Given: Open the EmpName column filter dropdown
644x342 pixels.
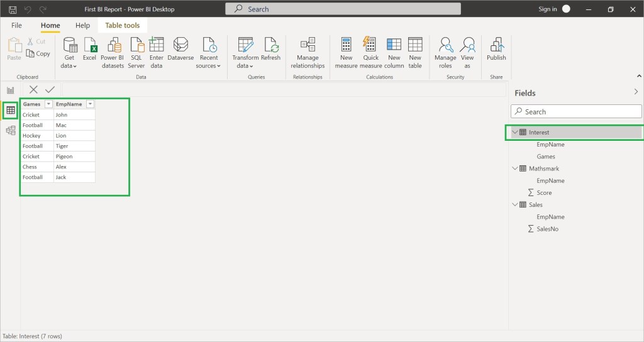Looking at the screenshot, I should pos(91,104).
